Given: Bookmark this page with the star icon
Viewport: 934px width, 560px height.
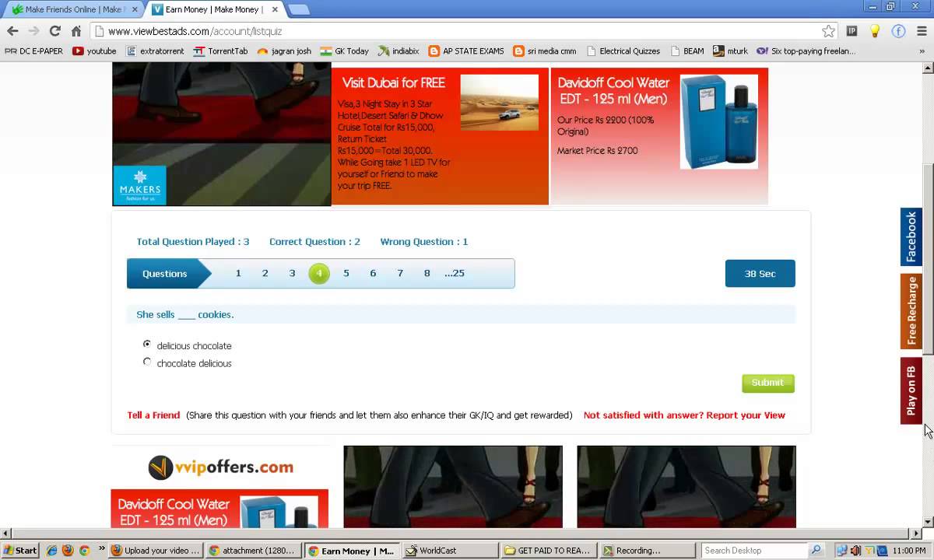Looking at the screenshot, I should 828,31.
